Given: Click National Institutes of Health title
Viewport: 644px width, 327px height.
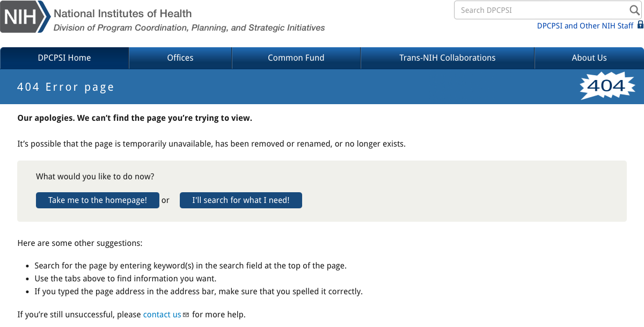Looking at the screenshot, I should (122, 13).
